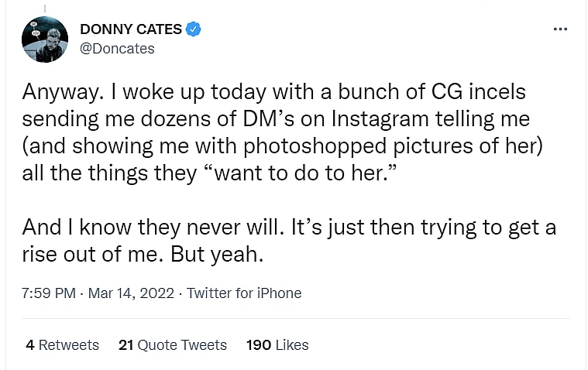Open Donny Cates' profile avatar

pyautogui.click(x=44, y=39)
